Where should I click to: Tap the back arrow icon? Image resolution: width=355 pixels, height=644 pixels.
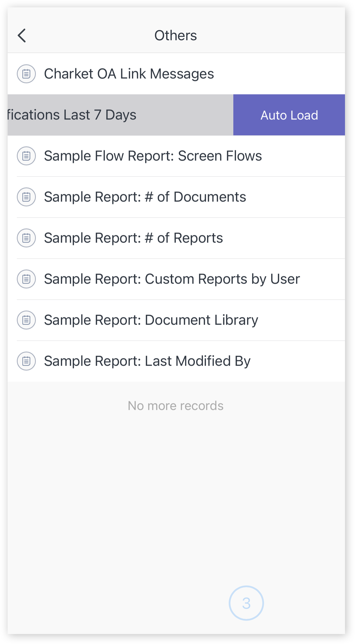tap(22, 36)
